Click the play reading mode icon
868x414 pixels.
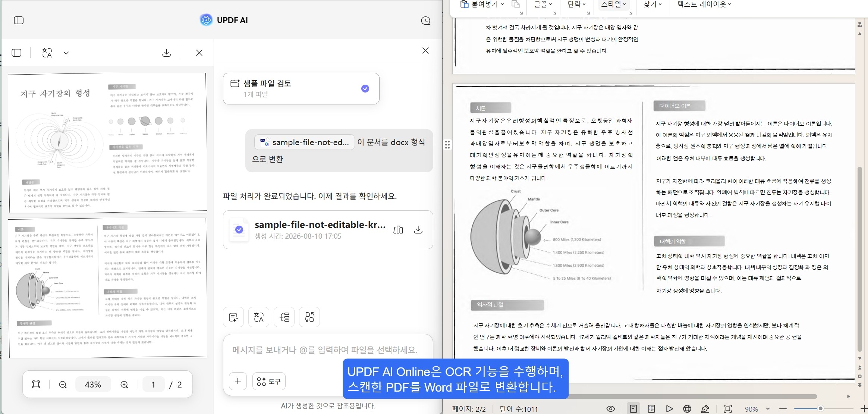click(669, 409)
